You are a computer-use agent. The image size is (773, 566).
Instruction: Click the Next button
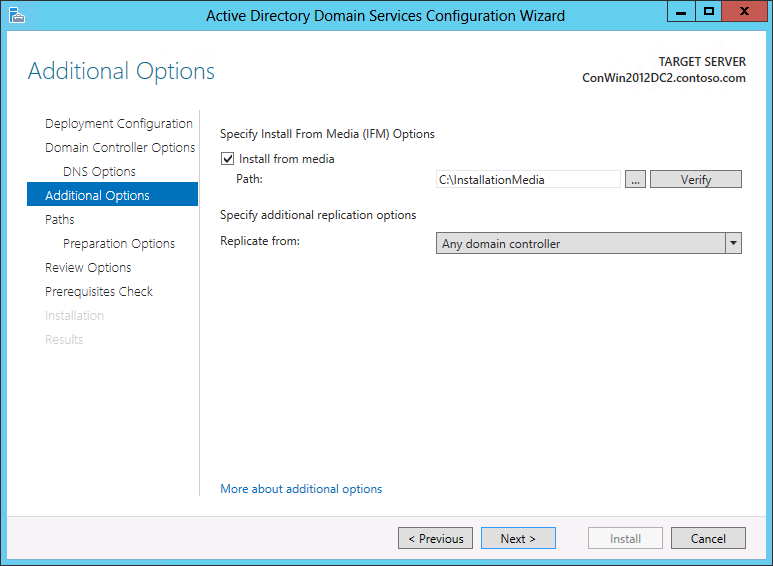(518, 538)
